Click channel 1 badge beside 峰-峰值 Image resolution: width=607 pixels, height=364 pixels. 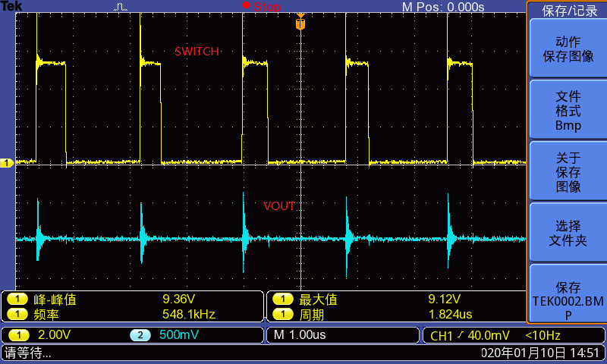pyautogui.click(x=17, y=299)
